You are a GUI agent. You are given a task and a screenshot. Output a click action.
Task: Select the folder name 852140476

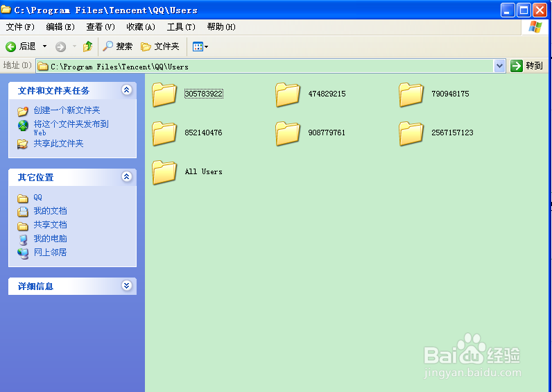coord(203,133)
